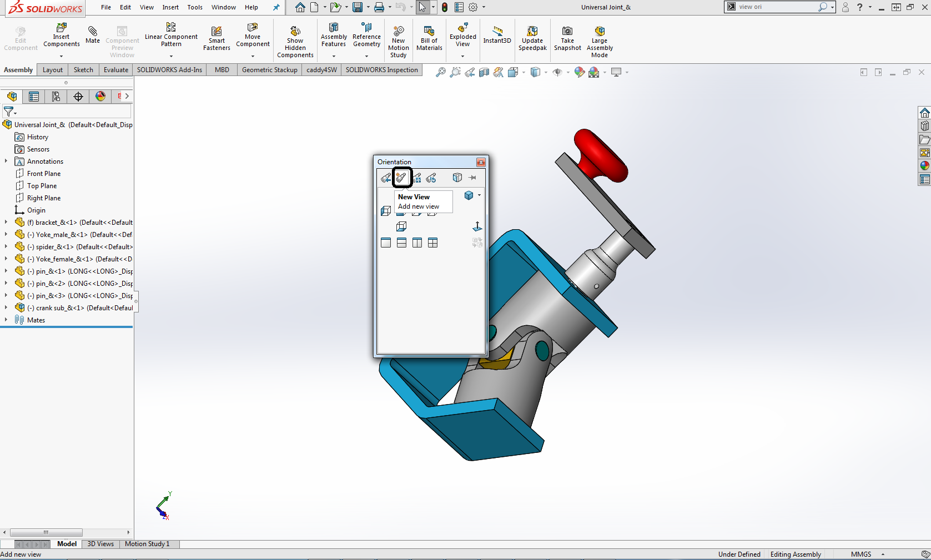Expand the Mates tree node
This screenshot has width=931, height=560.
tap(6, 320)
